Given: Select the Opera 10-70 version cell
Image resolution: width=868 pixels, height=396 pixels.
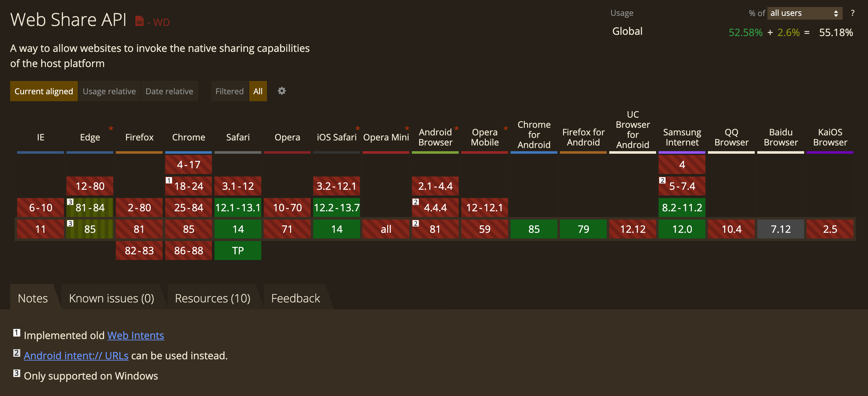Looking at the screenshot, I should point(287,207).
